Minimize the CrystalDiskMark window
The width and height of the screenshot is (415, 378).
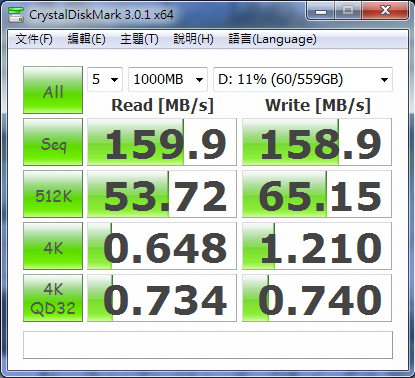coord(321,11)
